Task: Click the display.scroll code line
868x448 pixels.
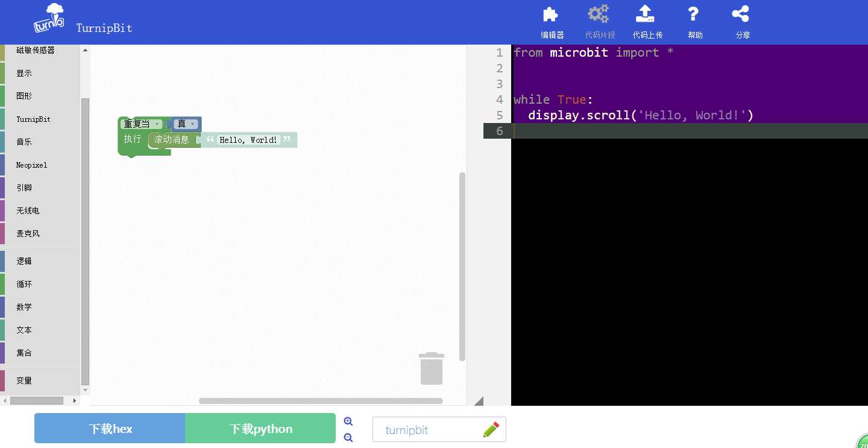Action: tap(641, 115)
